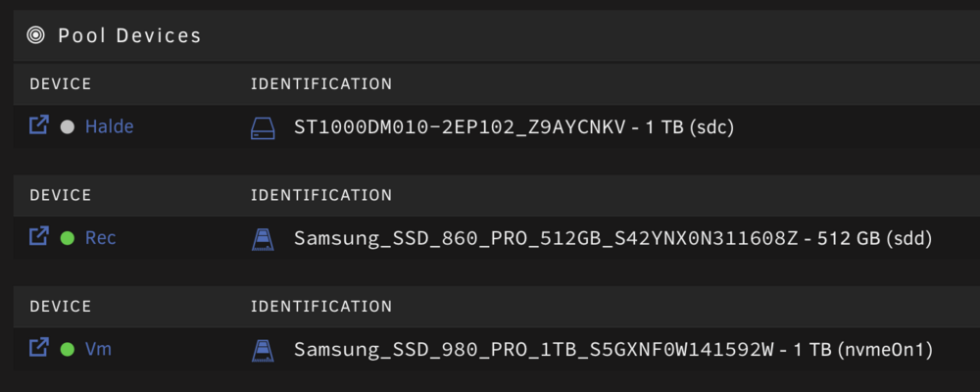Click the hard drive icon beside ST1000DM010
The width and height of the screenshot is (980, 392).
tap(263, 127)
